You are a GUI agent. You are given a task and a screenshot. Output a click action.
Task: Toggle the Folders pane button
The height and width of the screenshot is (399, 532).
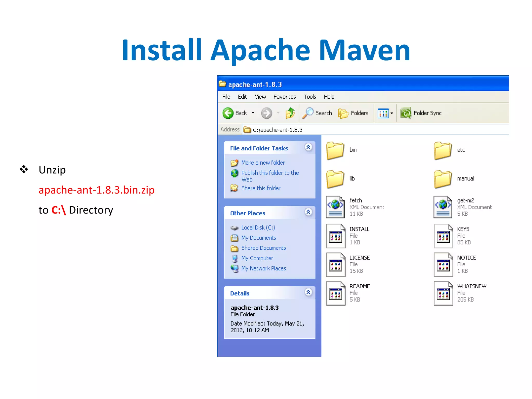coord(353,113)
